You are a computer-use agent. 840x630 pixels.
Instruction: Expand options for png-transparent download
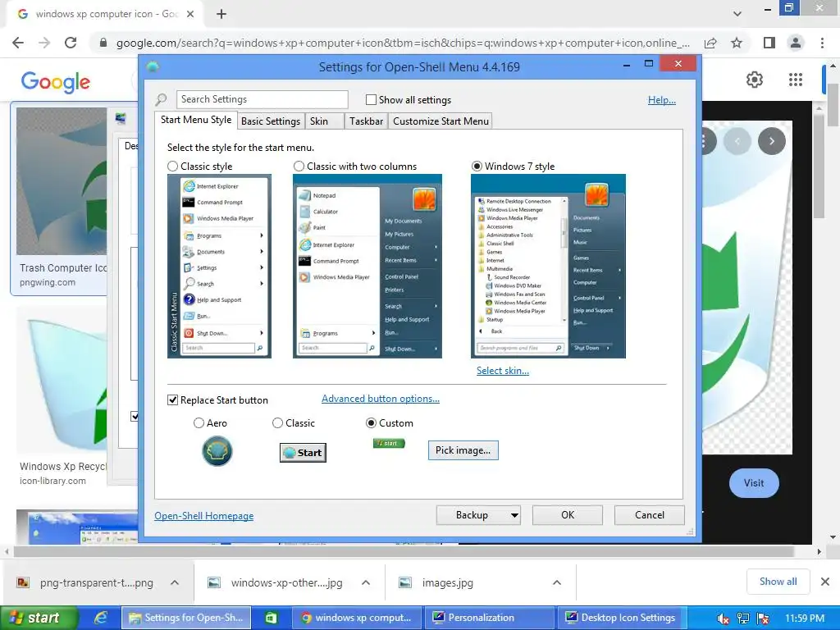click(175, 582)
